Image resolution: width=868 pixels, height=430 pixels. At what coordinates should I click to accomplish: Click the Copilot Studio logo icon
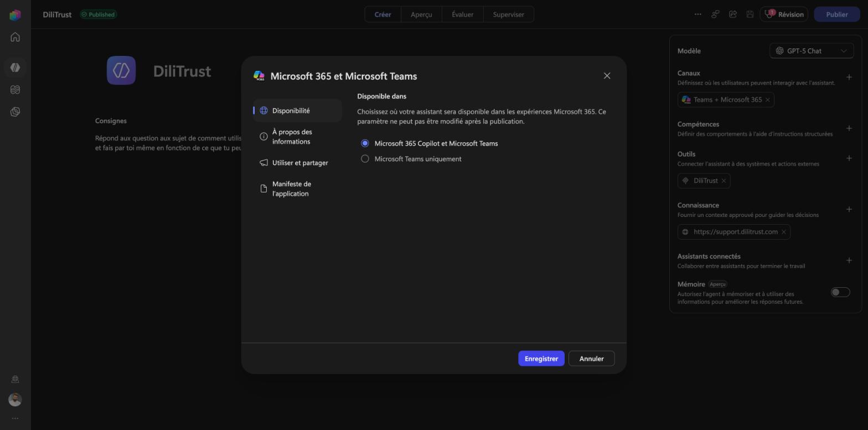click(15, 15)
